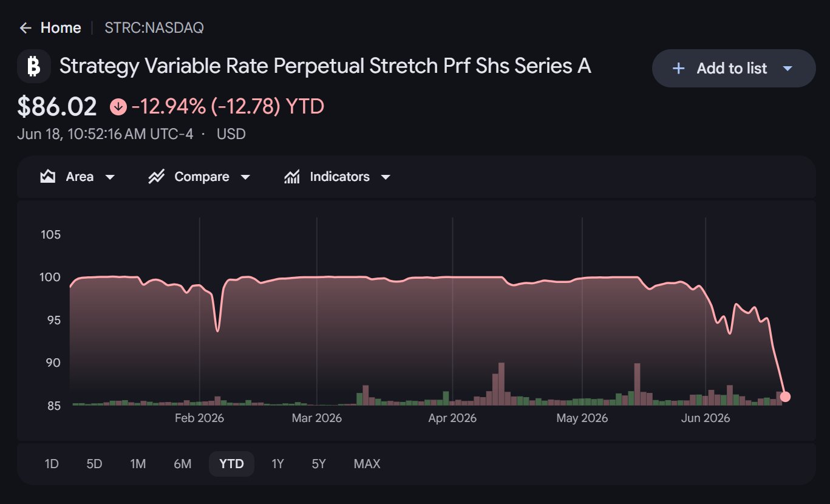The image size is (830, 504).
Task: Click the Add to list button
Action: click(733, 69)
